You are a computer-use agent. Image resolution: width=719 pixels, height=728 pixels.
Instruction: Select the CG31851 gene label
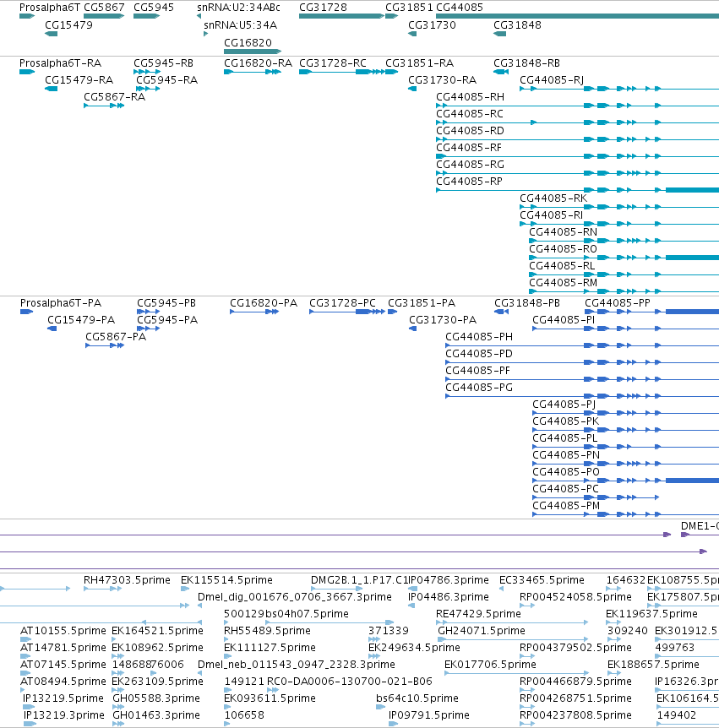[409, 8]
